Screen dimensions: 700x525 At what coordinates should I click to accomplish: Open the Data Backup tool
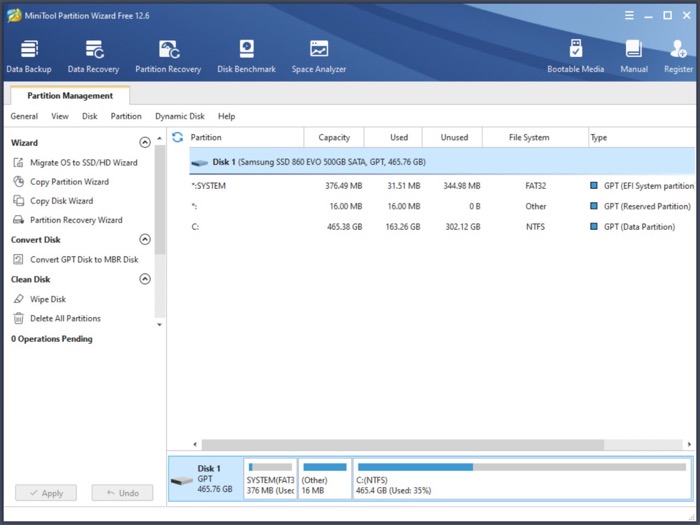(x=29, y=56)
